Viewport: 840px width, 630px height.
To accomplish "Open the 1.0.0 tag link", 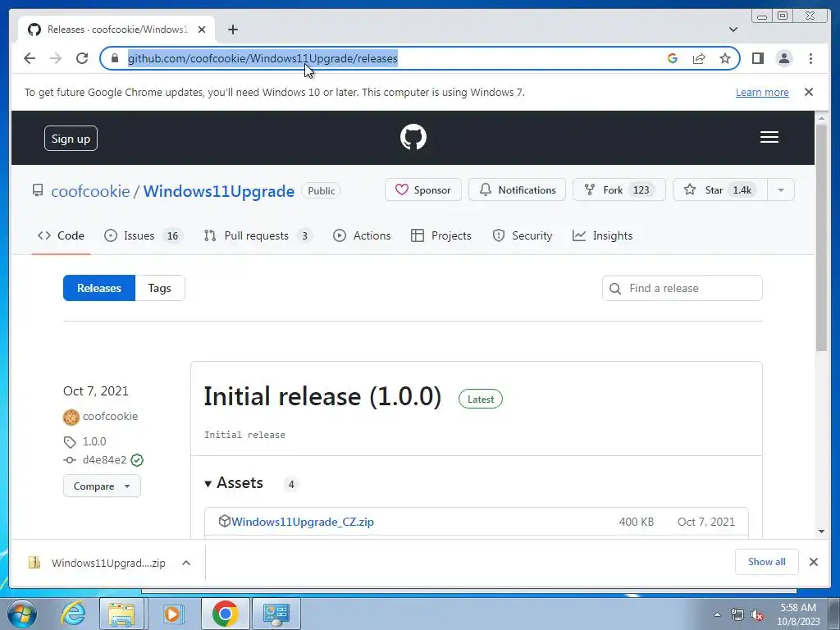I will coord(94,441).
